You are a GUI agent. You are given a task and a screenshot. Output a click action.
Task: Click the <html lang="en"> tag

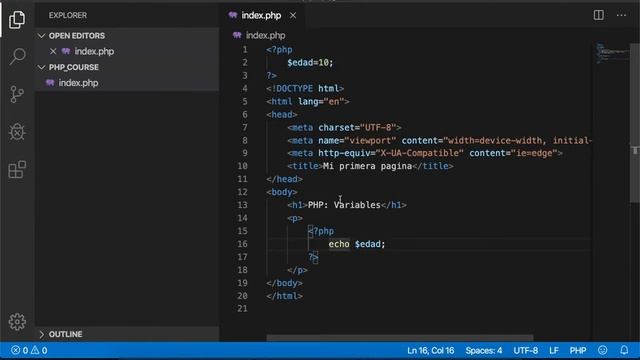[x=308, y=102]
